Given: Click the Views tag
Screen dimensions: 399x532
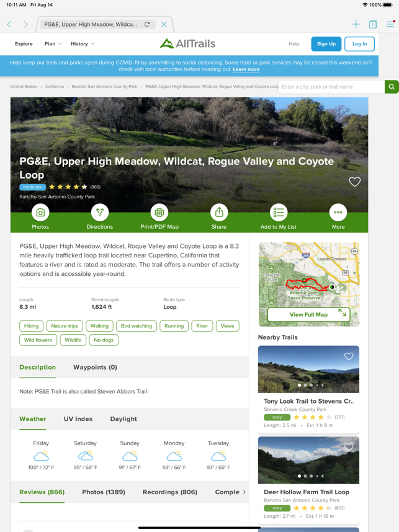Looking at the screenshot, I should [x=228, y=326].
